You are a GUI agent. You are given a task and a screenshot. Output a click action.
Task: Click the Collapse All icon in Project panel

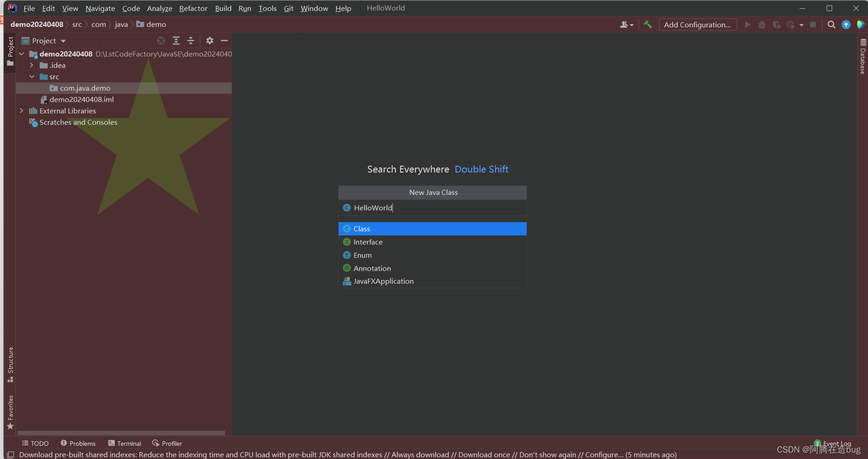(x=191, y=41)
